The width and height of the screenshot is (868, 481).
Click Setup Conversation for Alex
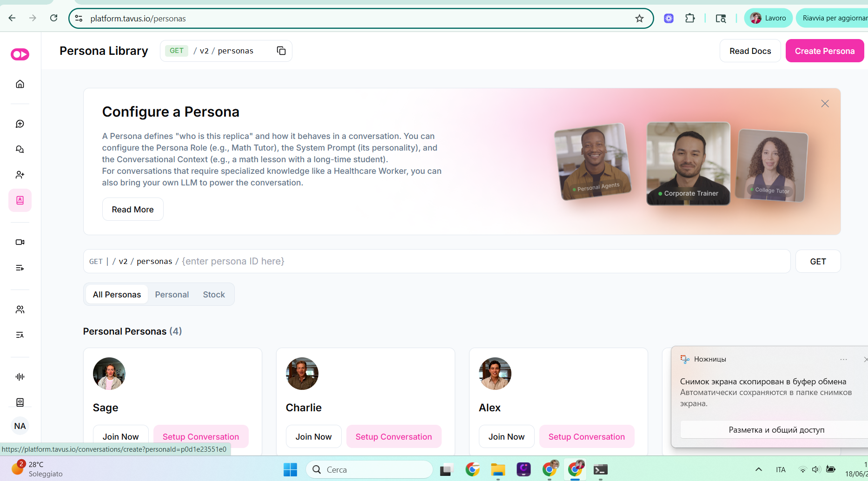click(587, 436)
